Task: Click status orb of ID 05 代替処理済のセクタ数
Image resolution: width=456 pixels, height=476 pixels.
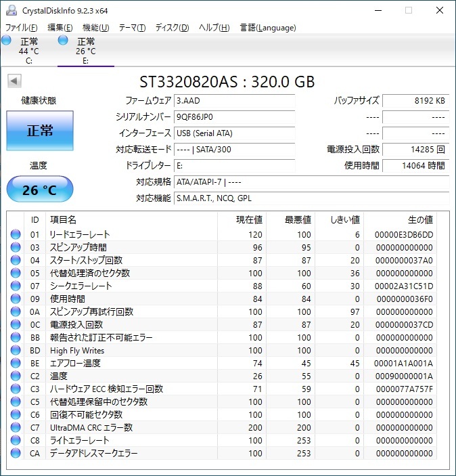Action: (x=16, y=273)
